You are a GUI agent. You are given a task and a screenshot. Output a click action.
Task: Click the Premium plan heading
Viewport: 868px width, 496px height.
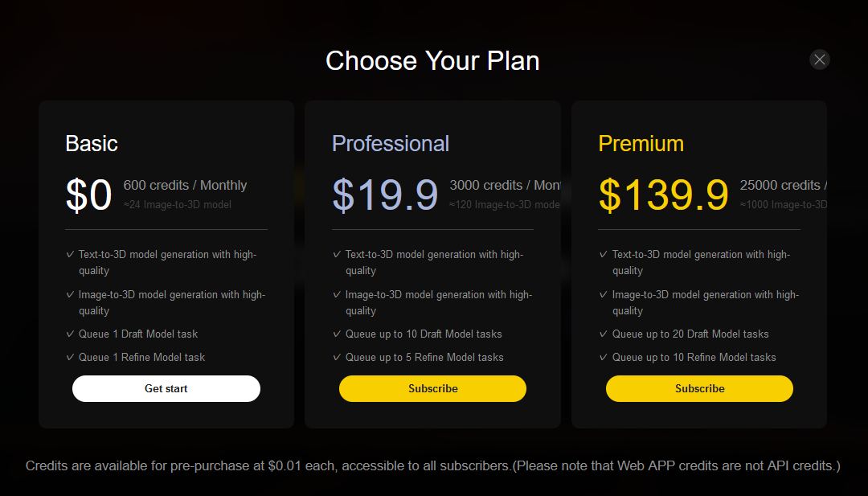pos(641,144)
